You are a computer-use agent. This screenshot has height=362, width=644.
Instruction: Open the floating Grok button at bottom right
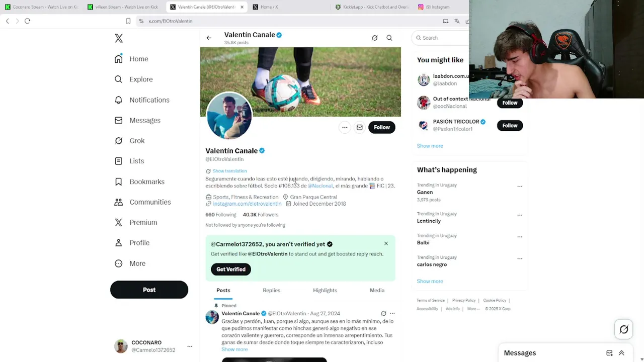624,329
